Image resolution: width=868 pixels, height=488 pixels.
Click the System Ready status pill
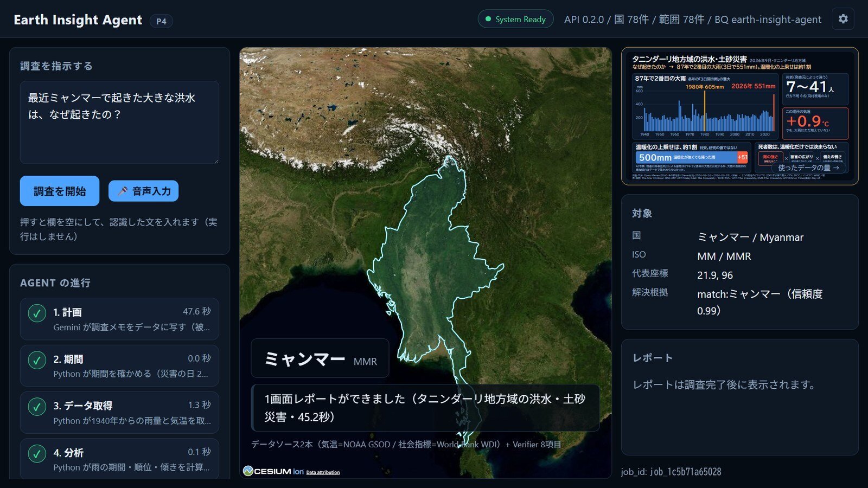[x=515, y=19]
